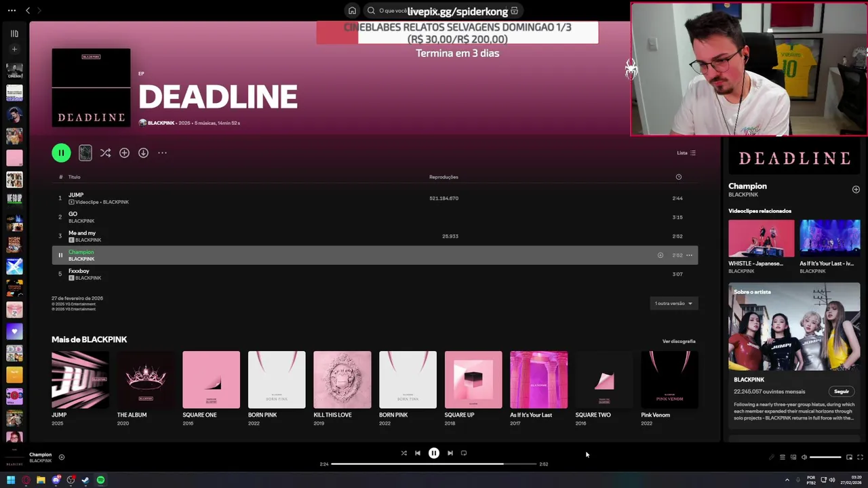Open the 'Ver discografia' link
Image resolution: width=868 pixels, height=488 pixels.
point(679,342)
